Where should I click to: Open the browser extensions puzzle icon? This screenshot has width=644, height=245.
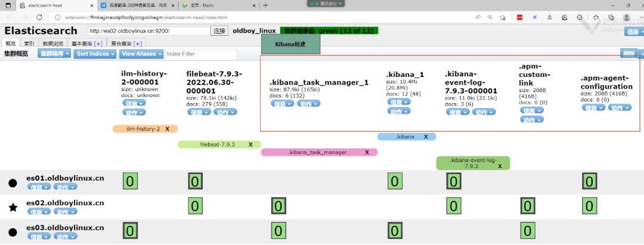580,17
